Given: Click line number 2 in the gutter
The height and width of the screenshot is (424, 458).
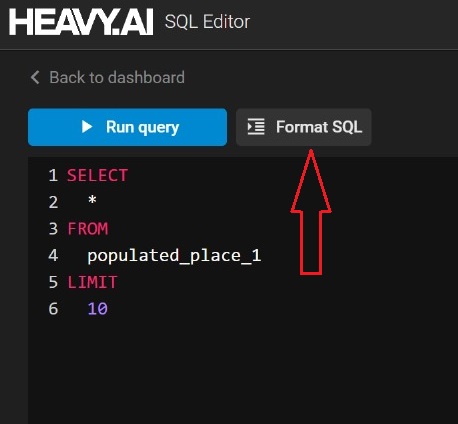Looking at the screenshot, I should tap(53, 202).
